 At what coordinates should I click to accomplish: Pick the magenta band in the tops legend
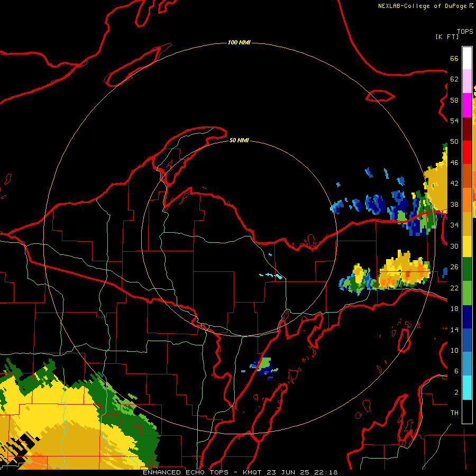pos(467,105)
